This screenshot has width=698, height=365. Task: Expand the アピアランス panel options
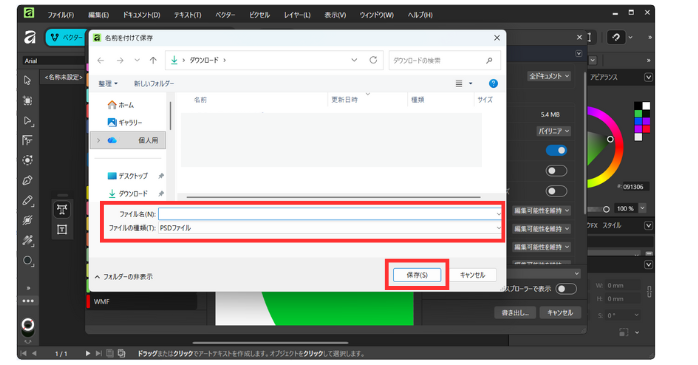point(648,77)
